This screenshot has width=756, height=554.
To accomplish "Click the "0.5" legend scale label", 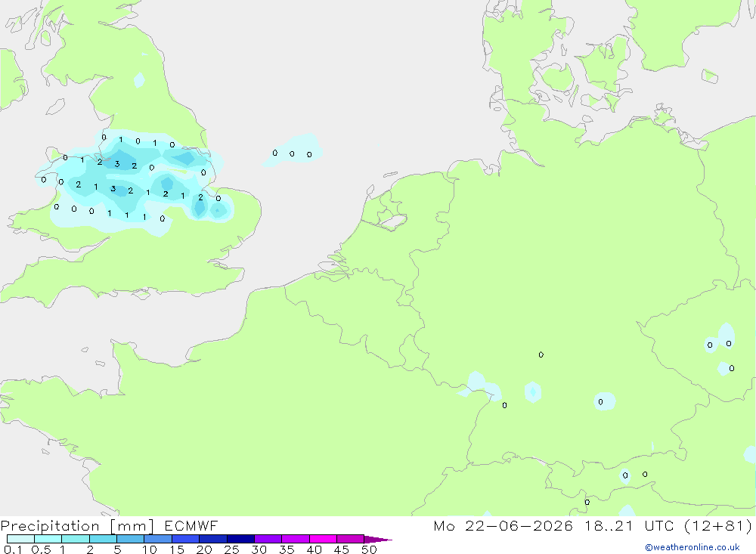I will (41, 549).
